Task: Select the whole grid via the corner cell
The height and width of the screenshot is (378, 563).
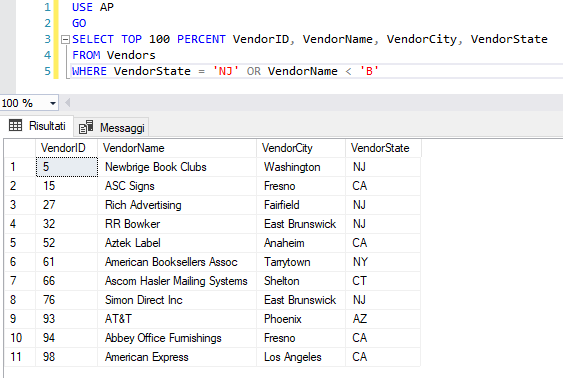Action: (20, 148)
